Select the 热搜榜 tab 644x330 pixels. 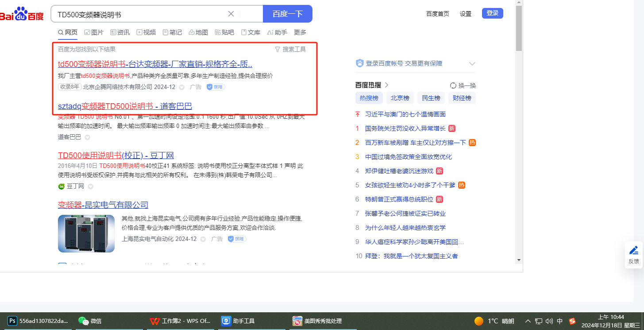point(369,98)
